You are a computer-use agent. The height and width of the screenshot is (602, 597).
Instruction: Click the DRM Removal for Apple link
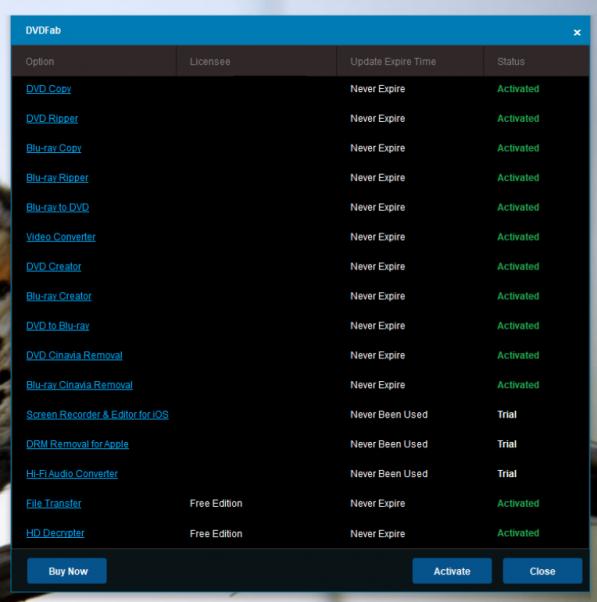click(x=77, y=444)
